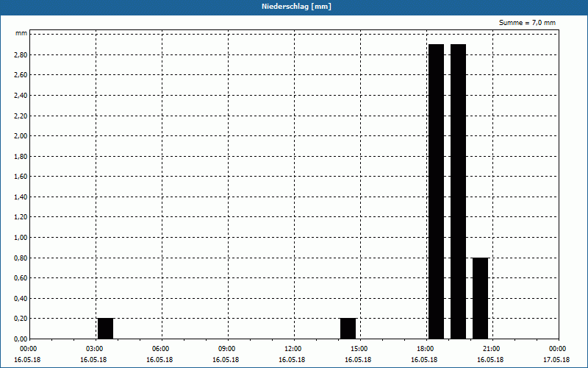Select the Summe = 7,0 mm label
Screen dimensions: 588x368
tap(527, 23)
